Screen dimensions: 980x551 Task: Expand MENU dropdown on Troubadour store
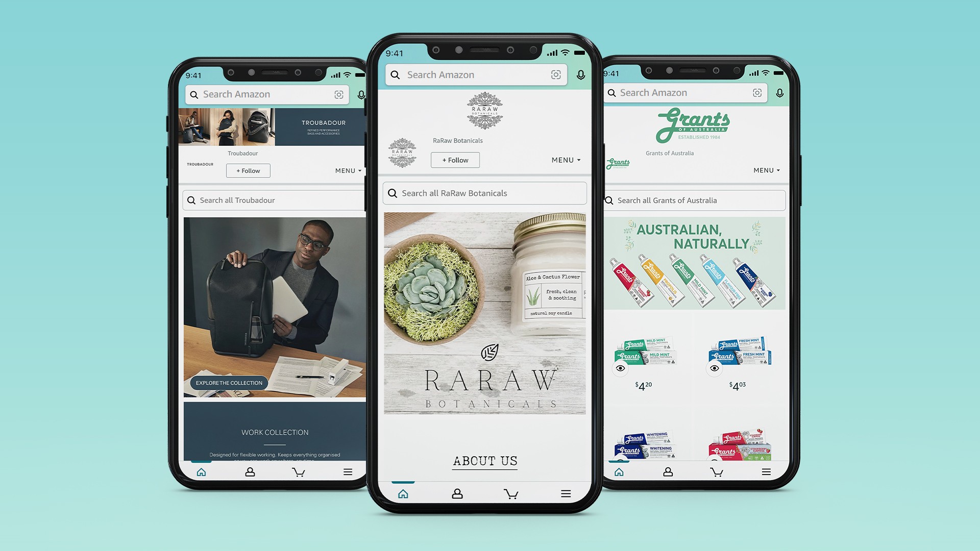click(x=347, y=170)
